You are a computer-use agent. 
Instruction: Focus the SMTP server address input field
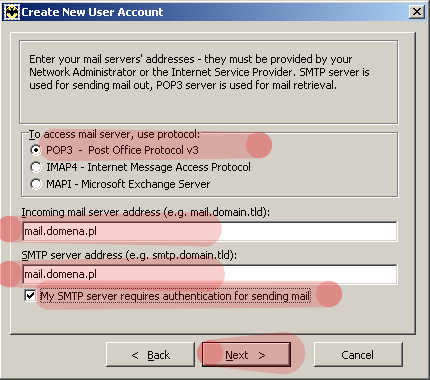[x=210, y=274]
